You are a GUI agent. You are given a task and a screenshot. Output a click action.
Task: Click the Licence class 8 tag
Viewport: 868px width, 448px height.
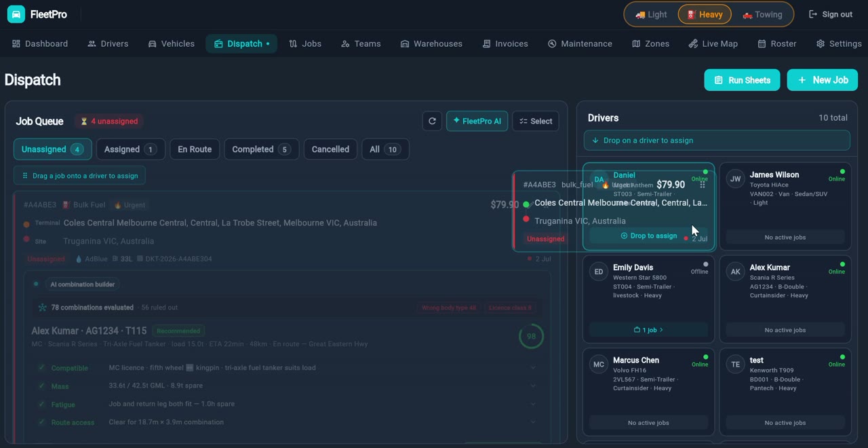[x=510, y=307]
